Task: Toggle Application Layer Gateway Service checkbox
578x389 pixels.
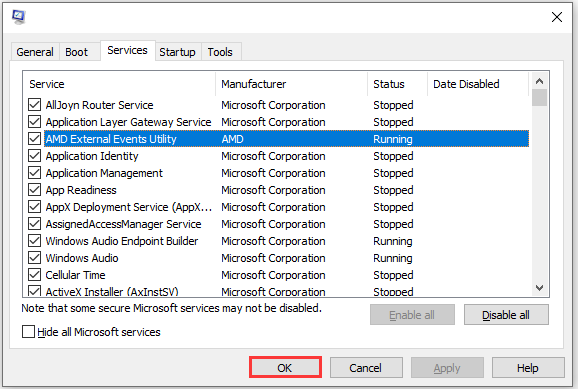Action: (x=35, y=122)
